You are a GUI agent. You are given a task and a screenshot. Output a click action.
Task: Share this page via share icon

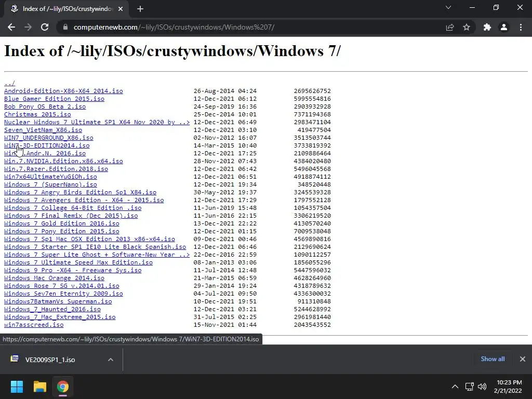[x=450, y=27]
